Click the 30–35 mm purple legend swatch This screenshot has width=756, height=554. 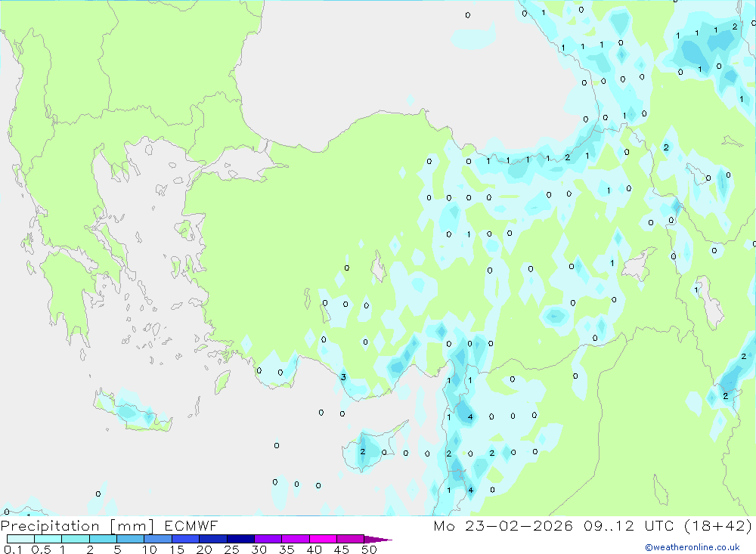268,539
